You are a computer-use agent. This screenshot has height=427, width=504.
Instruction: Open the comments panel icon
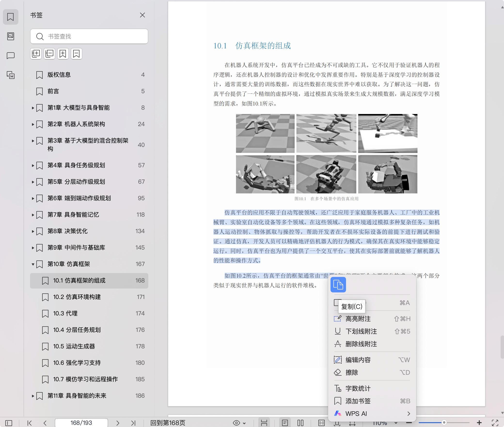click(10, 56)
